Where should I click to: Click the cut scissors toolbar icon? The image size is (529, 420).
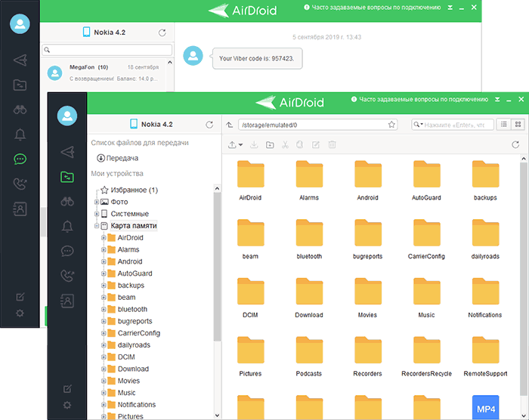[x=286, y=145]
